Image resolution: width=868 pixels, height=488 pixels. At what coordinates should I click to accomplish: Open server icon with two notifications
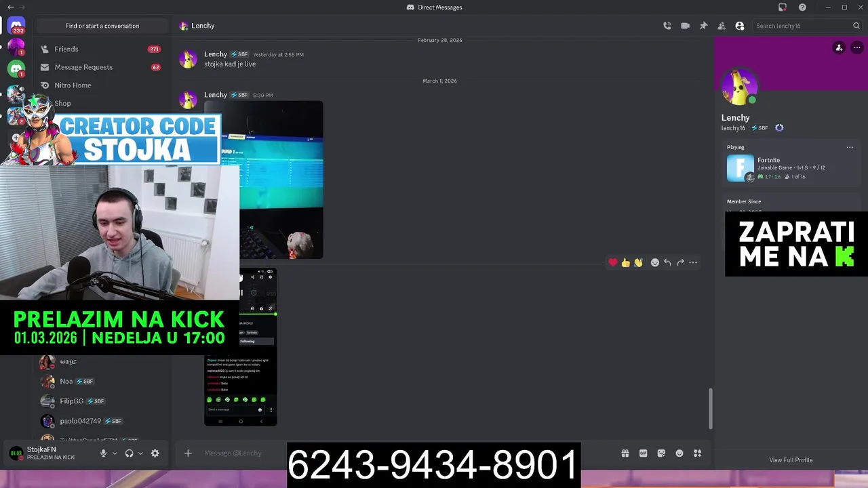(x=16, y=116)
